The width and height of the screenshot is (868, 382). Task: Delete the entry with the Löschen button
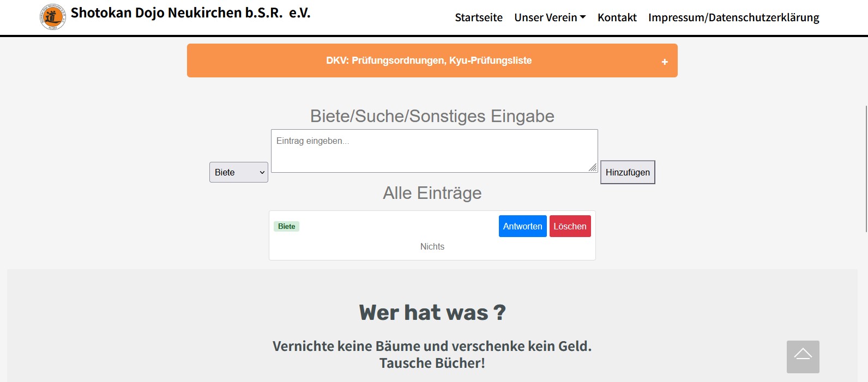click(570, 226)
